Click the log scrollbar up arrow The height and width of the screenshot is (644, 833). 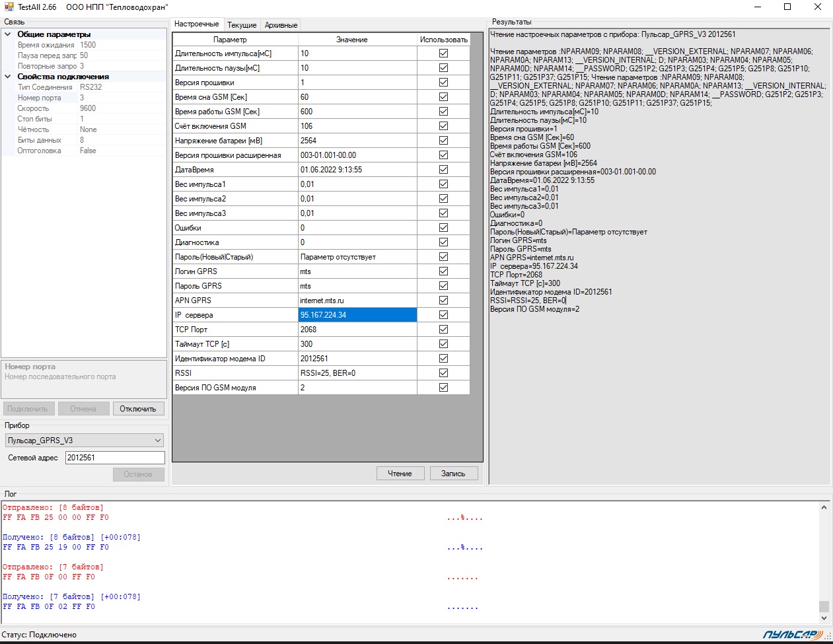(x=824, y=508)
